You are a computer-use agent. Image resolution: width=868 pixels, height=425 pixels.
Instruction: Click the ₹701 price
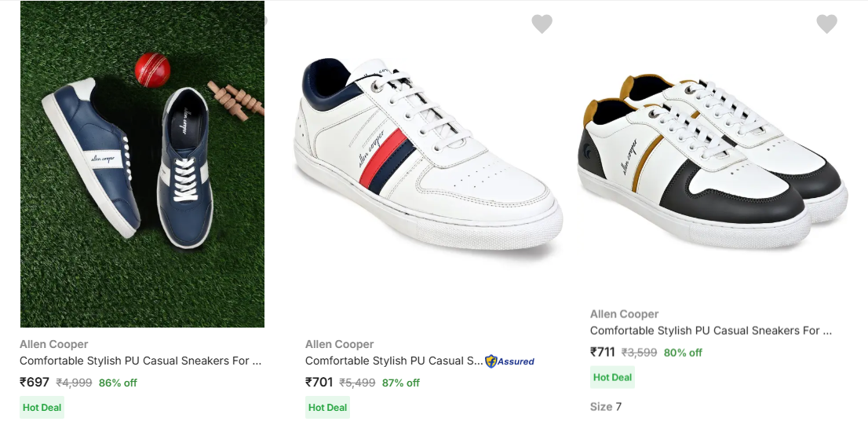[x=319, y=383]
